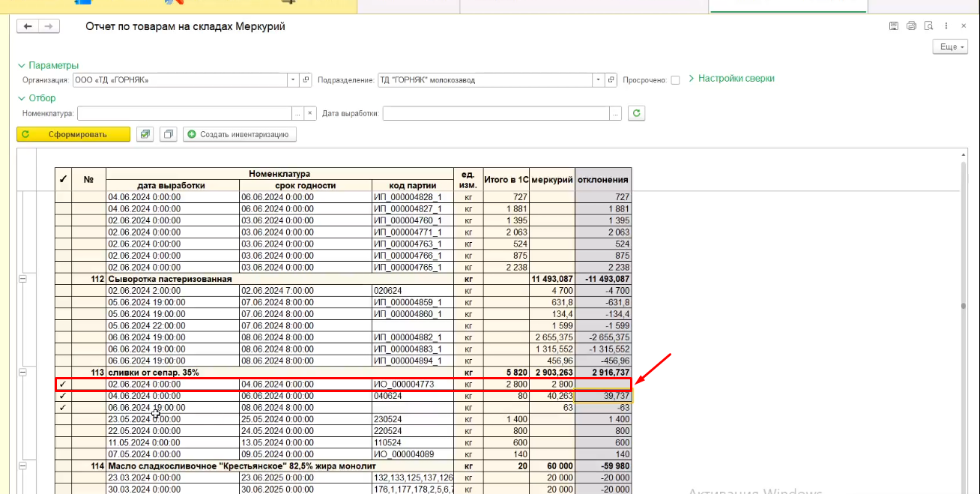Open Дата выработки selection ellipsis button

(616, 113)
